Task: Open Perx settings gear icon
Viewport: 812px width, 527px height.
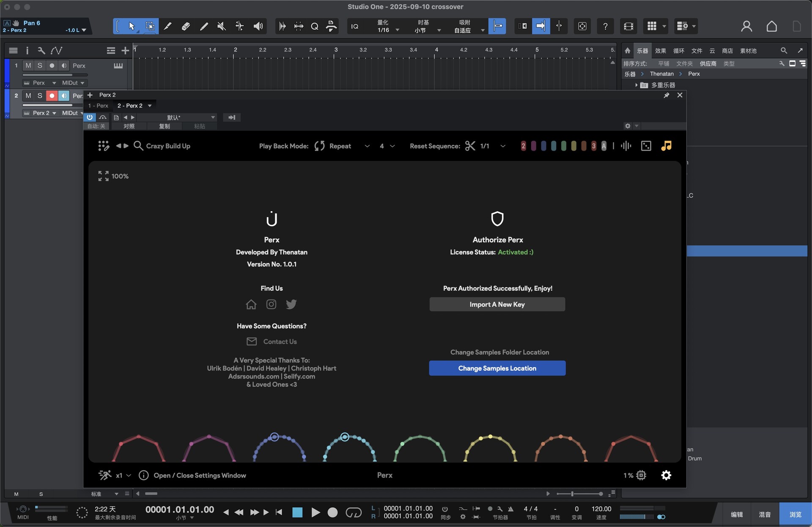Action: pyautogui.click(x=666, y=475)
